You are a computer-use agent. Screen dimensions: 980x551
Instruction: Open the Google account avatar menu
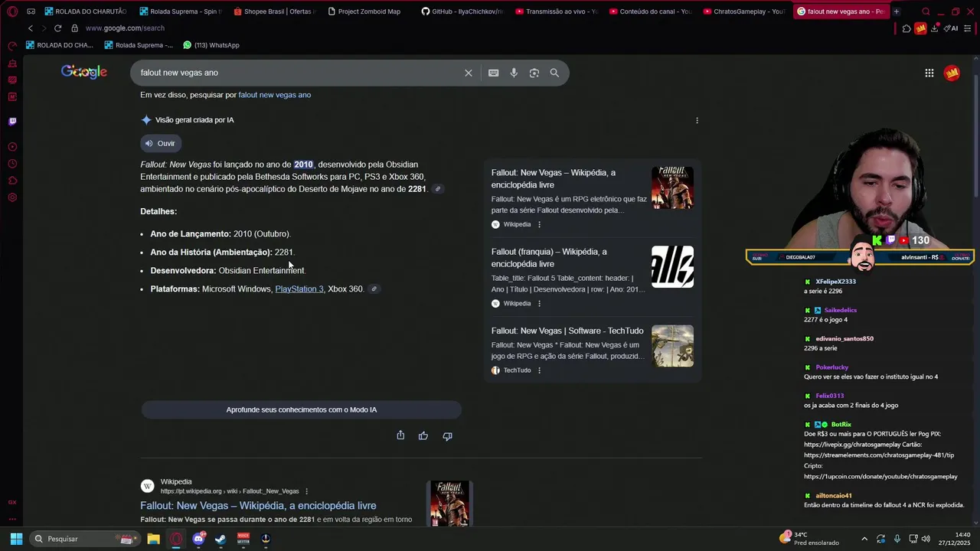click(952, 73)
